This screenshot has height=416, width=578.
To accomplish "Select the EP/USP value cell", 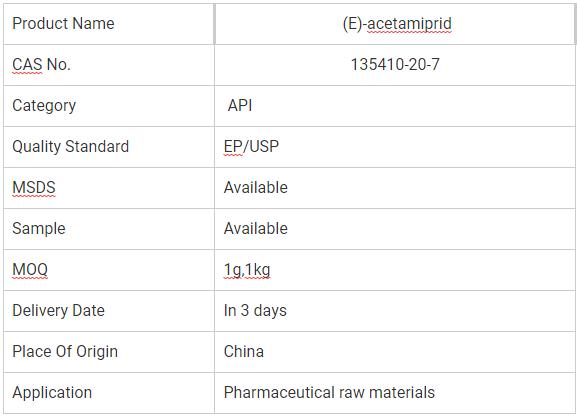I will pos(394,147).
